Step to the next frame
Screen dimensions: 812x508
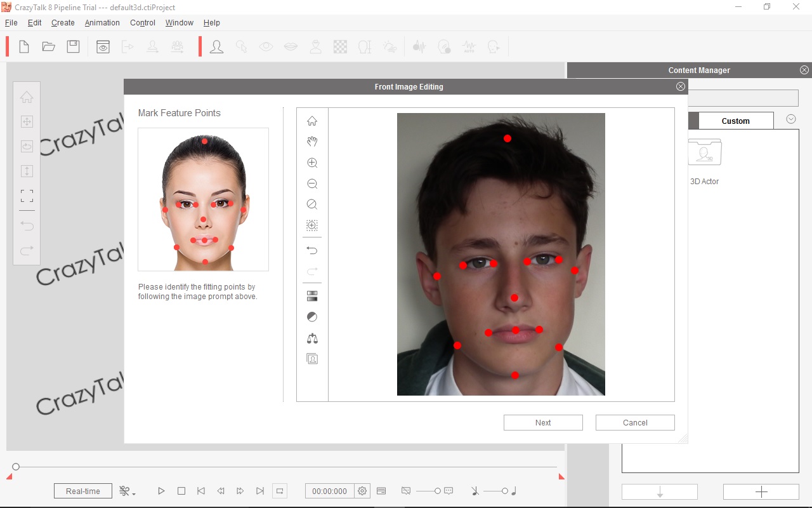coord(240,491)
